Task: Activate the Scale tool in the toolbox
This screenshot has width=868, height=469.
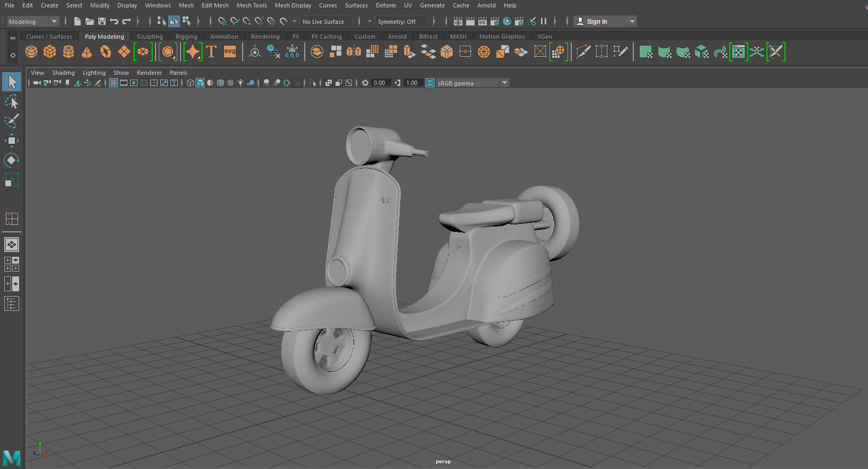Action: pos(12,179)
